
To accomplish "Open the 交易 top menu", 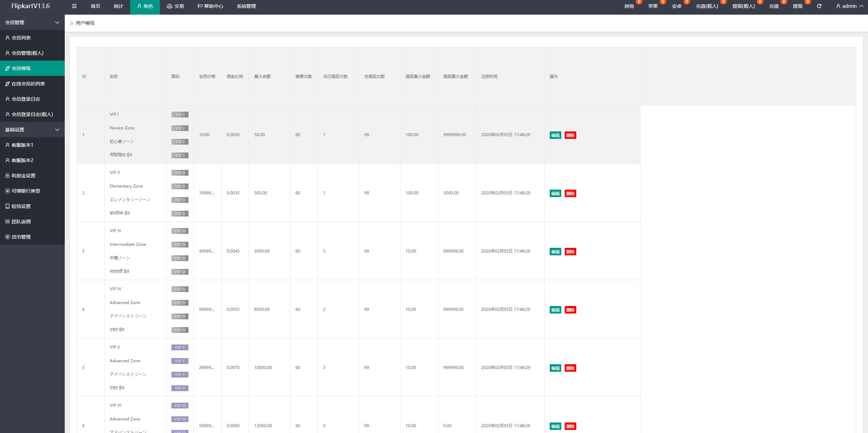I will click(x=175, y=6).
